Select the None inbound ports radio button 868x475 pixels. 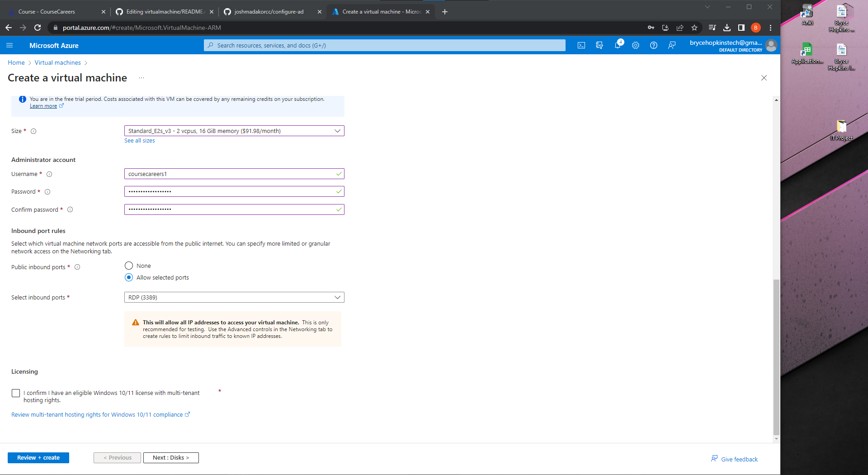click(x=128, y=266)
